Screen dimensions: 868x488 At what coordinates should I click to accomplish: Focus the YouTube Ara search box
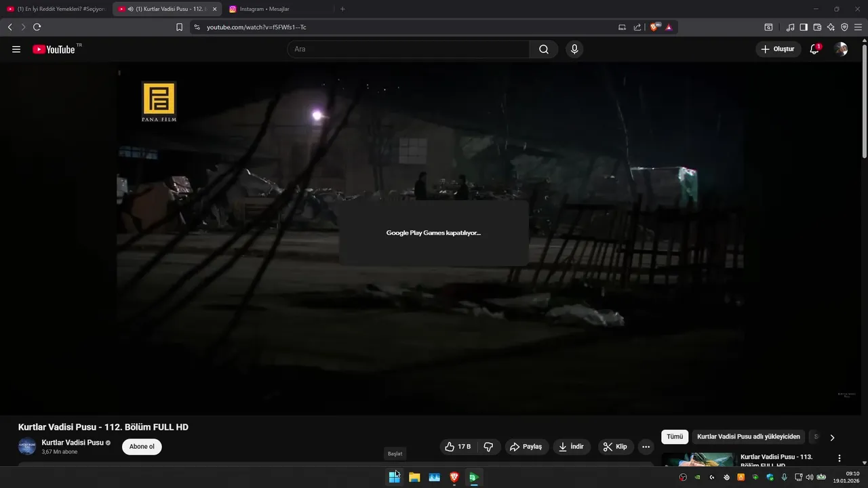pos(409,49)
